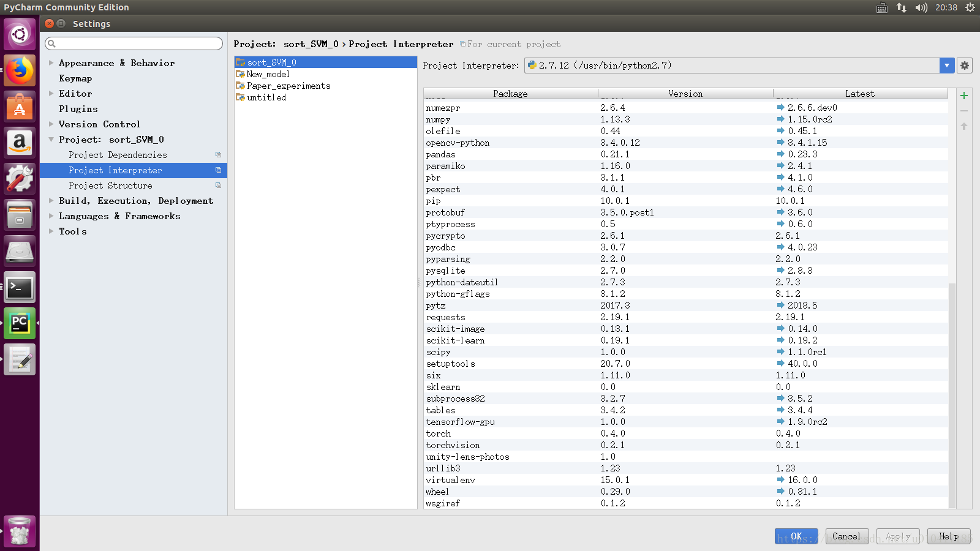Close the Settings dialog window
Viewport: 980px width, 551px height.
click(50, 23)
